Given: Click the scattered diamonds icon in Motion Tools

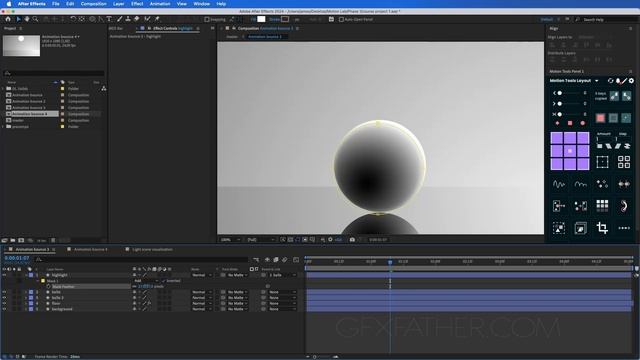Looking at the screenshot, I should pos(602,184).
